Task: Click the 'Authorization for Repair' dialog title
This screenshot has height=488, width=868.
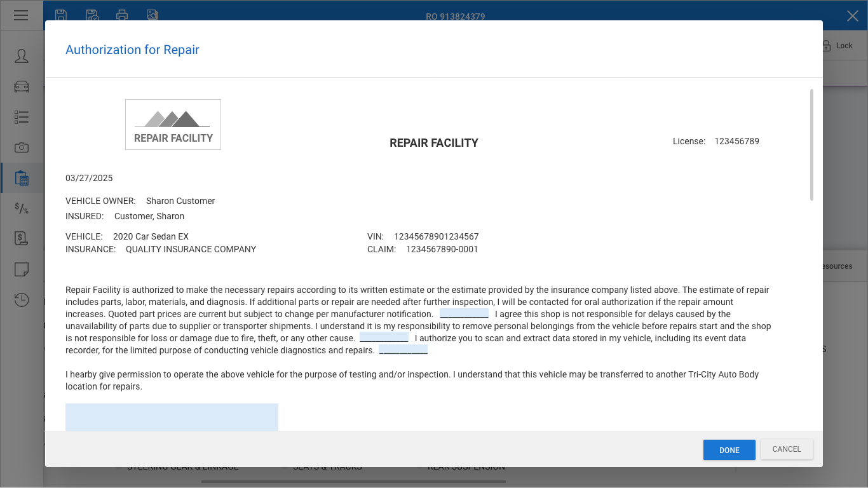Action: [132, 50]
